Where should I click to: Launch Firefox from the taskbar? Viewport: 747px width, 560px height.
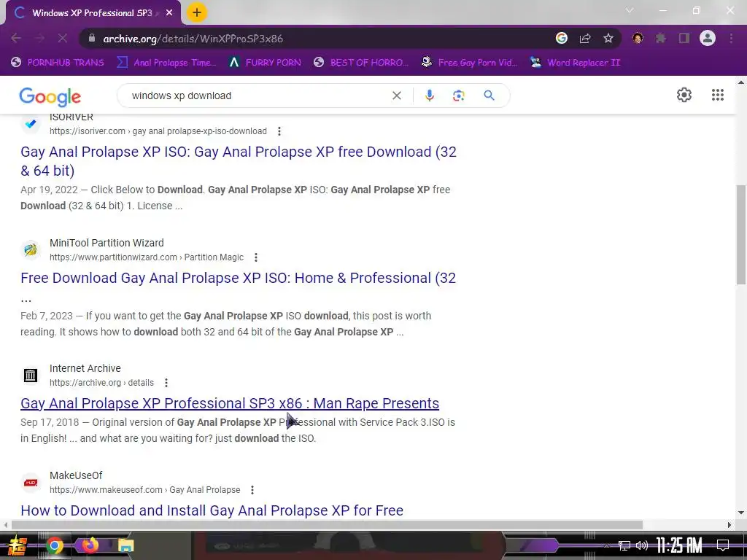90,545
